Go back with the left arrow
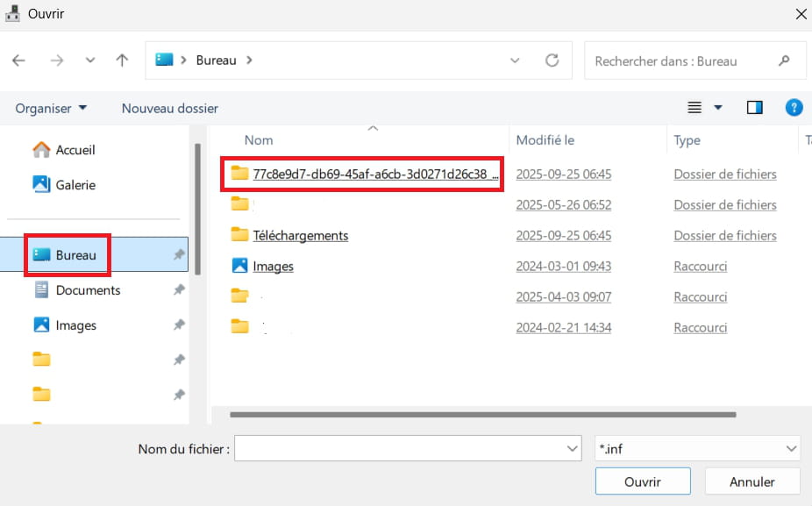The height and width of the screenshot is (506, 812). pyautogui.click(x=18, y=61)
